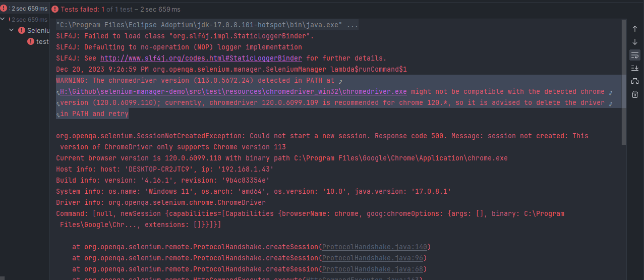Click the java.exe command line at console top

click(x=207, y=25)
